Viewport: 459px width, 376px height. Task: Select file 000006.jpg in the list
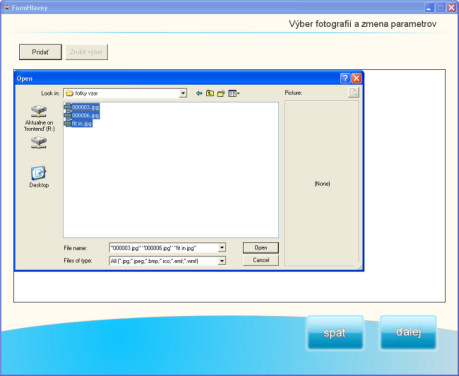(82, 115)
